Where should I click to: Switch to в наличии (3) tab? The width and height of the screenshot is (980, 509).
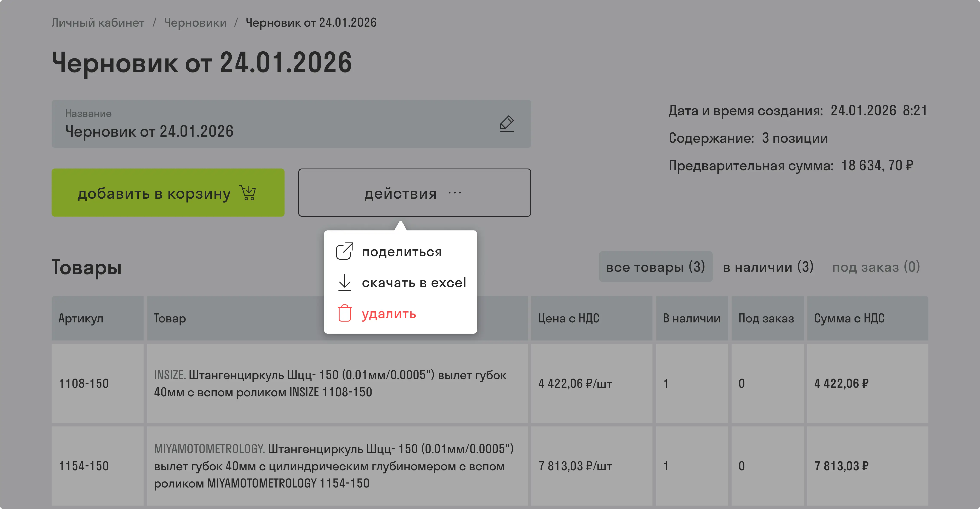tap(769, 267)
